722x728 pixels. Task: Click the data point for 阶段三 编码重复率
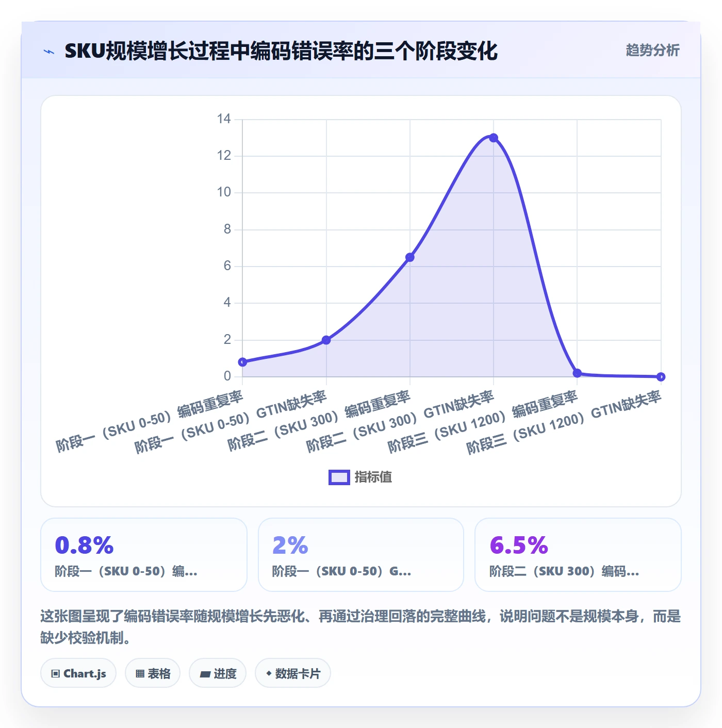tap(577, 373)
